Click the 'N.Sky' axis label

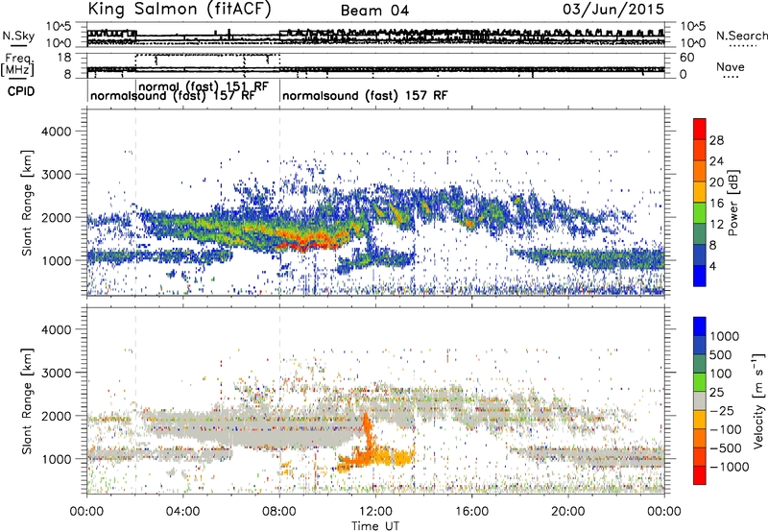pyautogui.click(x=18, y=36)
